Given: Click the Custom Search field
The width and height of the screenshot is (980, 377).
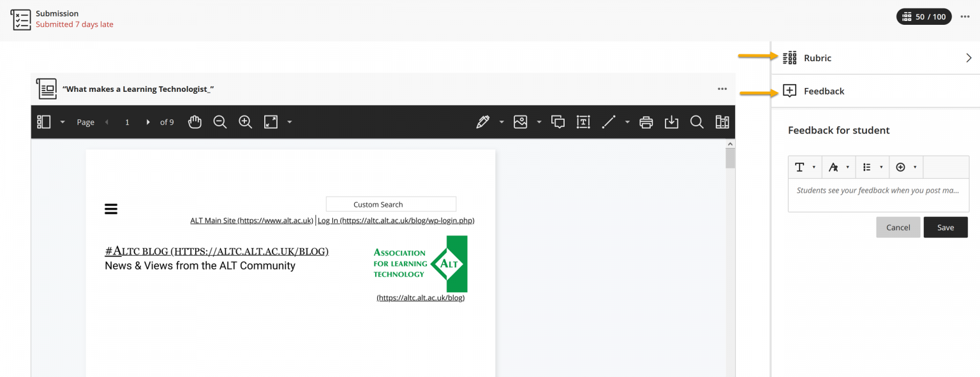Looking at the screenshot, I should click(x=391, y=204).
